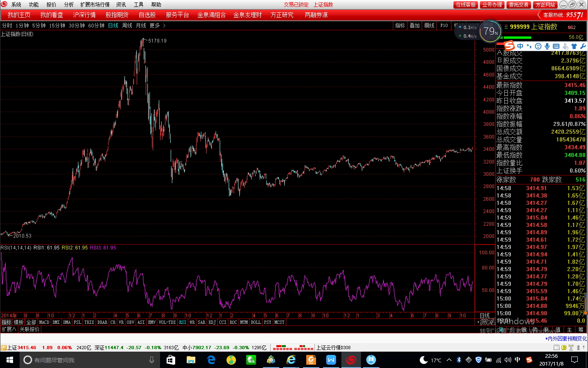Click the Cortana microphone icon
Screen dimensions: 588x368
tap(151, 360)
